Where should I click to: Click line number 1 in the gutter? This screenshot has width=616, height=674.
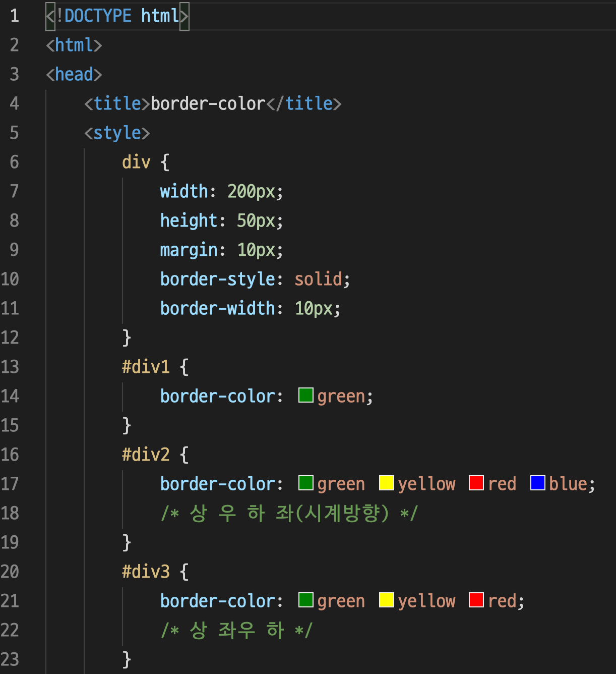(15, 16)
